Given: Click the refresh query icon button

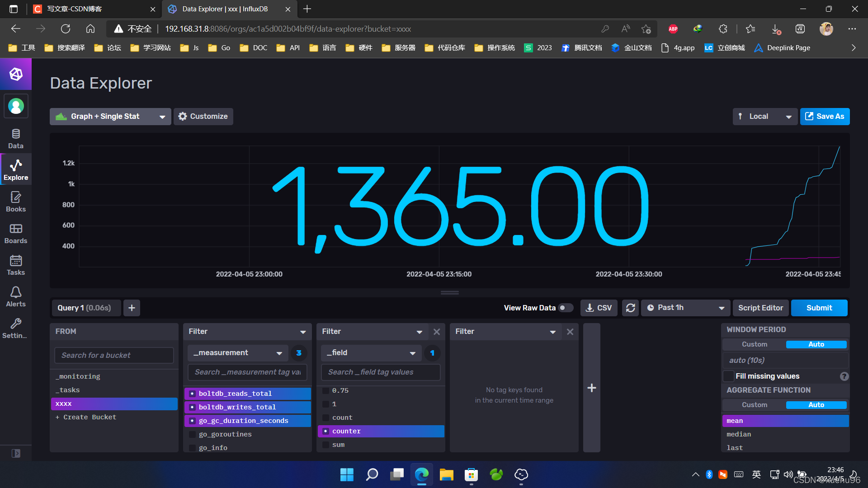Looking at the screenshot, I should (630, 308).
